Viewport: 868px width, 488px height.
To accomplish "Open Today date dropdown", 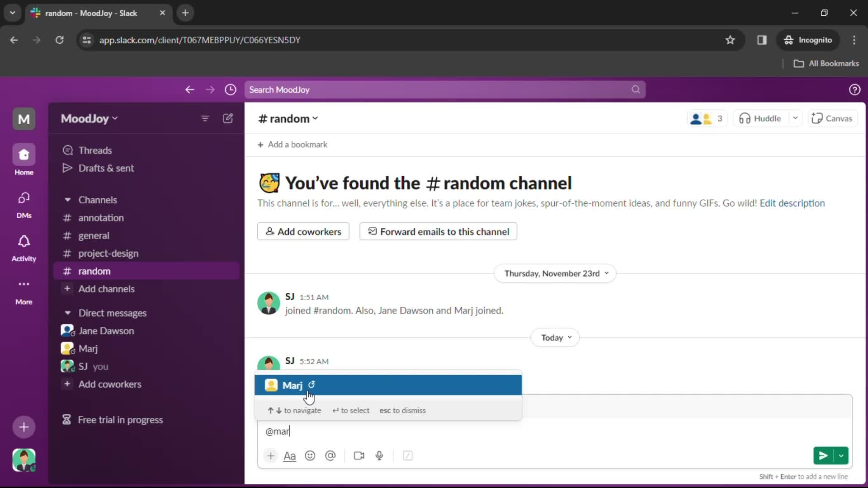I will pyautogui.click(x=555, y=338).
